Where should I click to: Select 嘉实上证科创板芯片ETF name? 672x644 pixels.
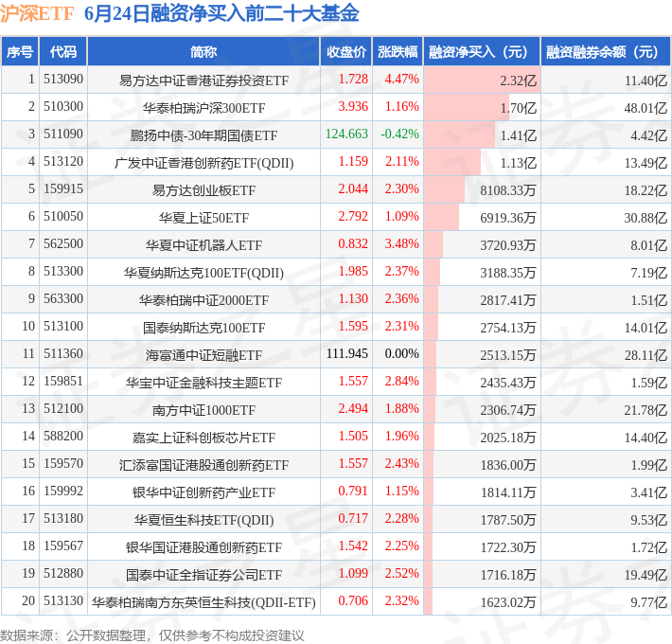pyautogui.click(x=204, y=437)
